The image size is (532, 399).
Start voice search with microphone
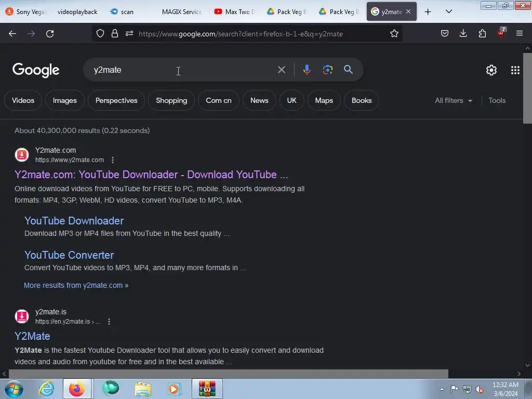click(307, 70)
